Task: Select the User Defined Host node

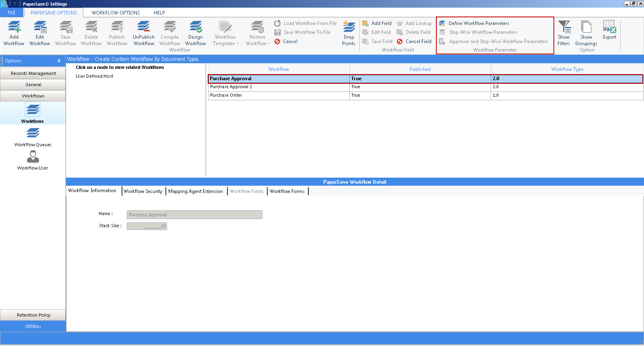Action: pos(94,76)
